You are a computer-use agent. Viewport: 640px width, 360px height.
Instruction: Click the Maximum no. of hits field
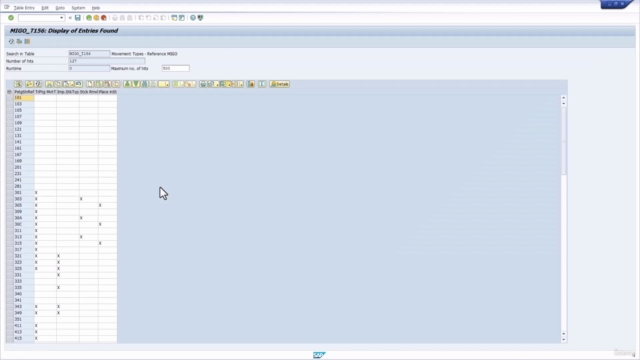click(x=176, y=68)
